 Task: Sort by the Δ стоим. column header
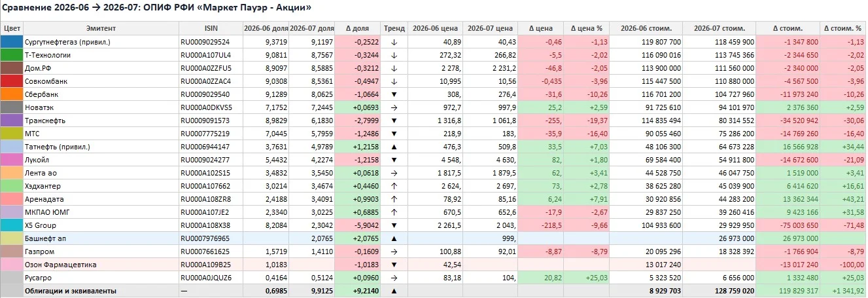click(x=788, y=28)
